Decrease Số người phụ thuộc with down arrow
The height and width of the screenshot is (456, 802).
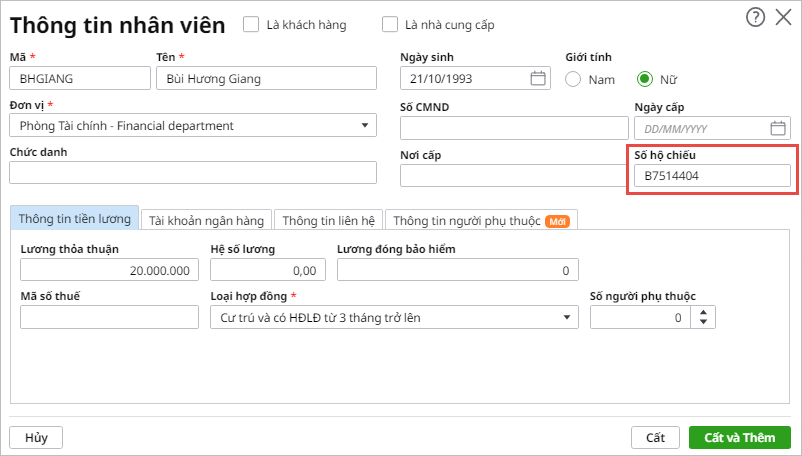tap(705, 322)
